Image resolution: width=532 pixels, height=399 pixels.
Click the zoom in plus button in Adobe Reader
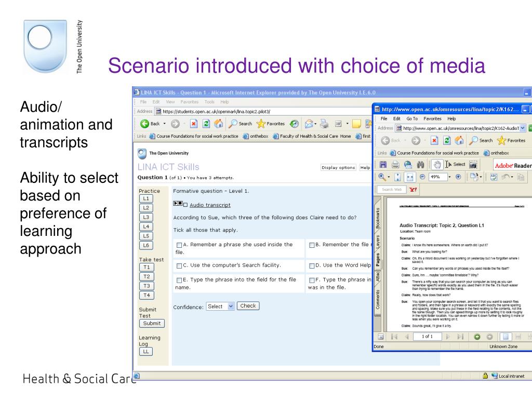[458, 177]
